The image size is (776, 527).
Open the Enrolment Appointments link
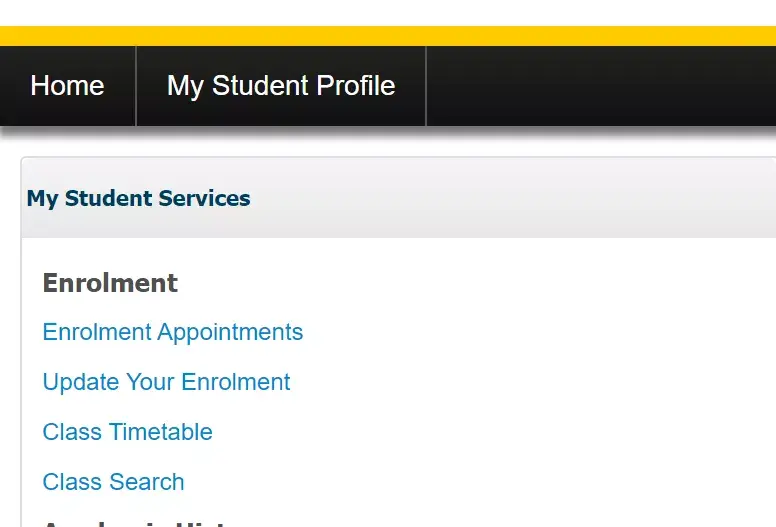pyautogui.click(x=172, y=332)
